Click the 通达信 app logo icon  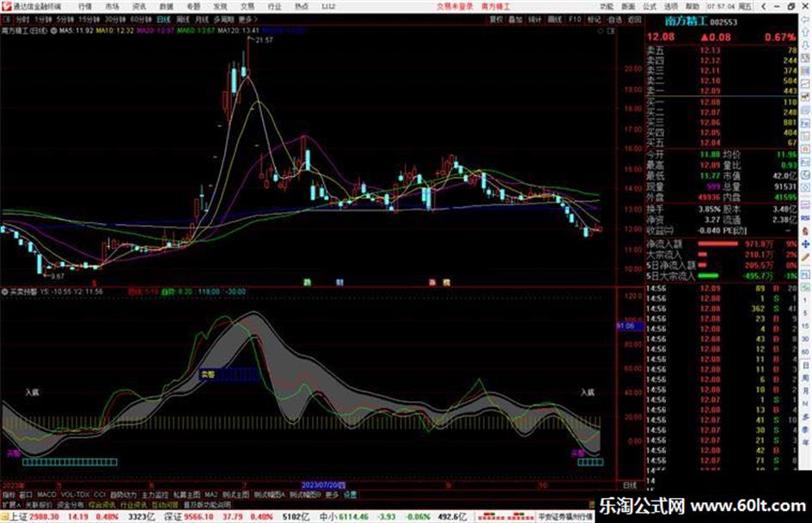pyautogui.click(x=6, y=6)
